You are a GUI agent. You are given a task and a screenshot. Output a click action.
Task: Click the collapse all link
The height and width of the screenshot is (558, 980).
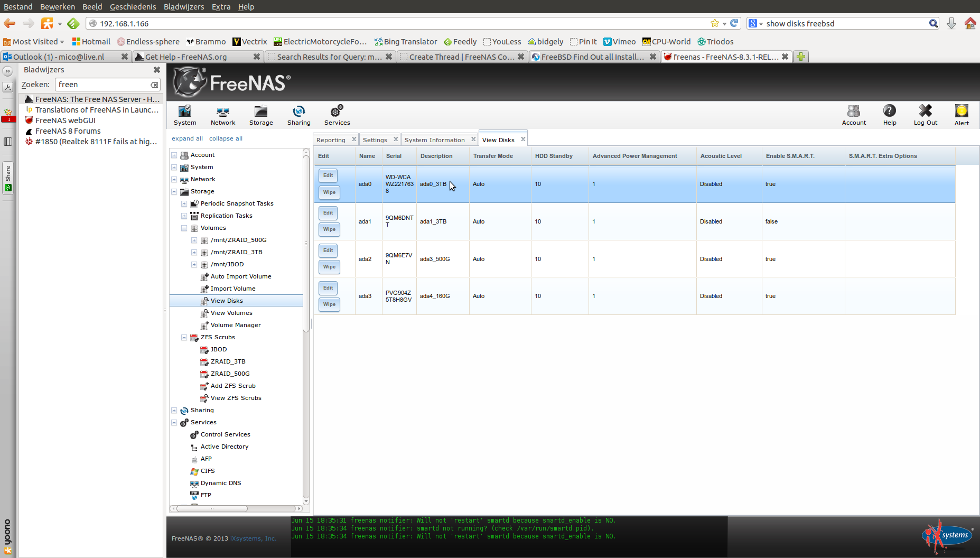point(226,138)
